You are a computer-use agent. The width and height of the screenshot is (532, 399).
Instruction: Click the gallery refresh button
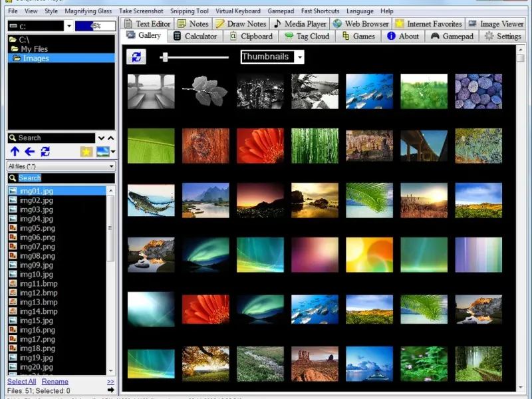(136, 57)
